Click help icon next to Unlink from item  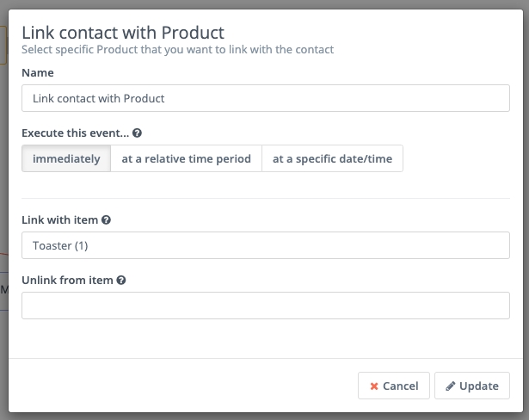(121, 281)
